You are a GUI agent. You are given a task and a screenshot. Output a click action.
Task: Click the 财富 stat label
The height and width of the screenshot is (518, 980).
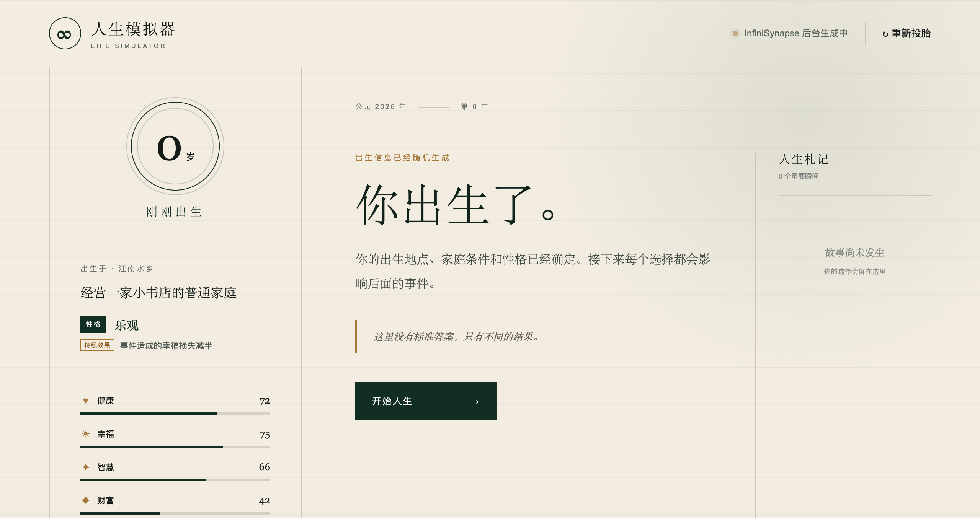(106, 500)
